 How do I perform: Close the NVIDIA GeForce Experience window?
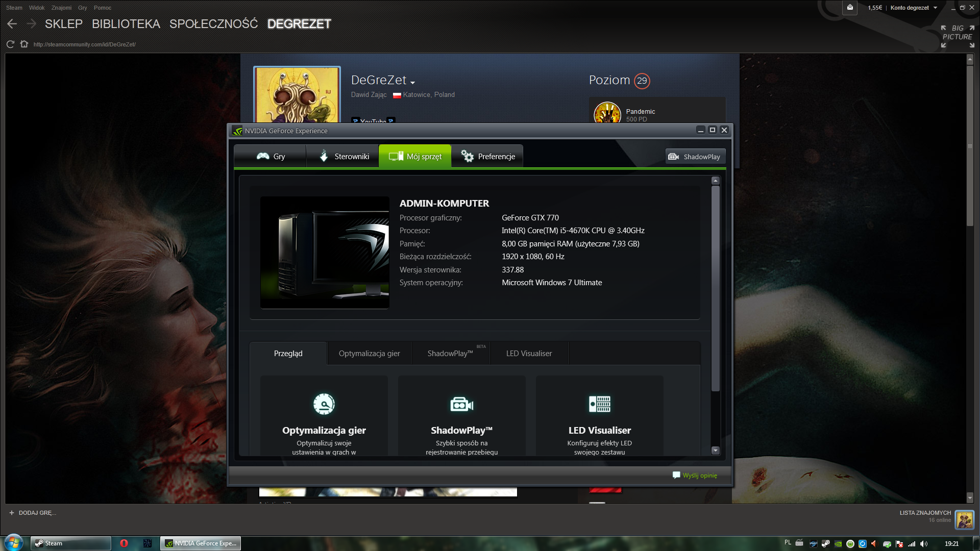[724, 130]
